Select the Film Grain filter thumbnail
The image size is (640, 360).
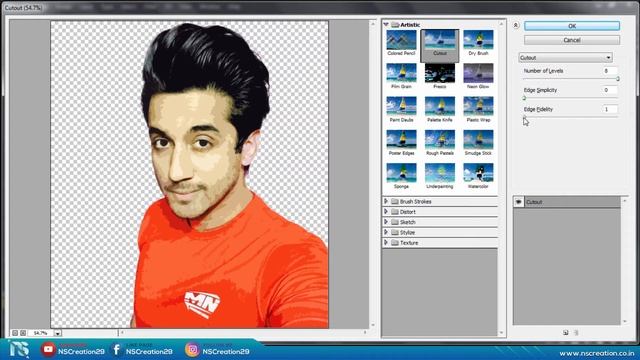401,76
